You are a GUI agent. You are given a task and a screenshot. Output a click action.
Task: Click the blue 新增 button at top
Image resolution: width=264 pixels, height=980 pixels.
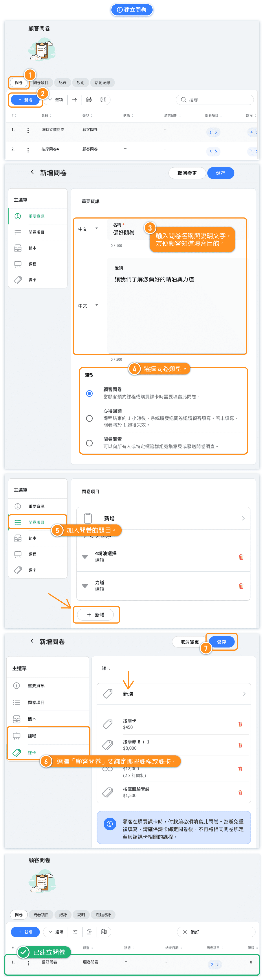(x=25, y=100)
